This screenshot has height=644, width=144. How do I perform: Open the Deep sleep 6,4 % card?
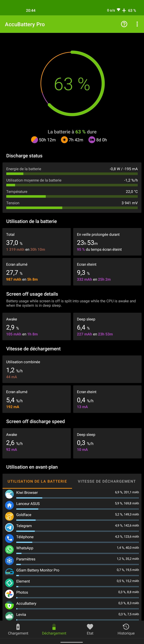point(107,326)
